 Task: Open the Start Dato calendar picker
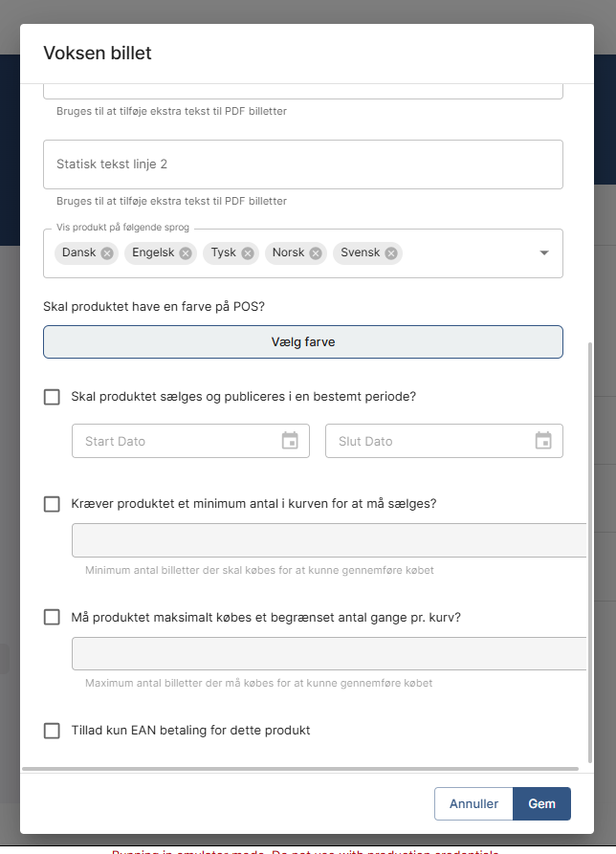290,441
